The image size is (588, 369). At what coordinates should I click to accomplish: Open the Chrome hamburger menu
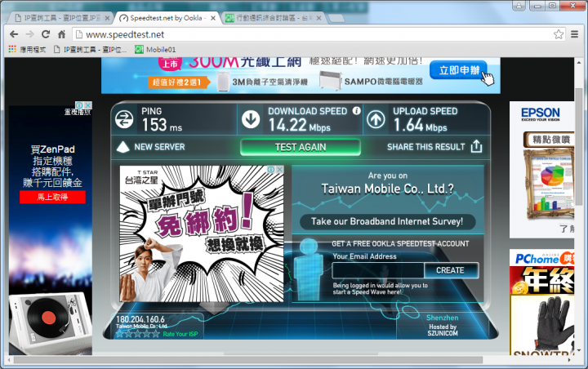point(574,34)
